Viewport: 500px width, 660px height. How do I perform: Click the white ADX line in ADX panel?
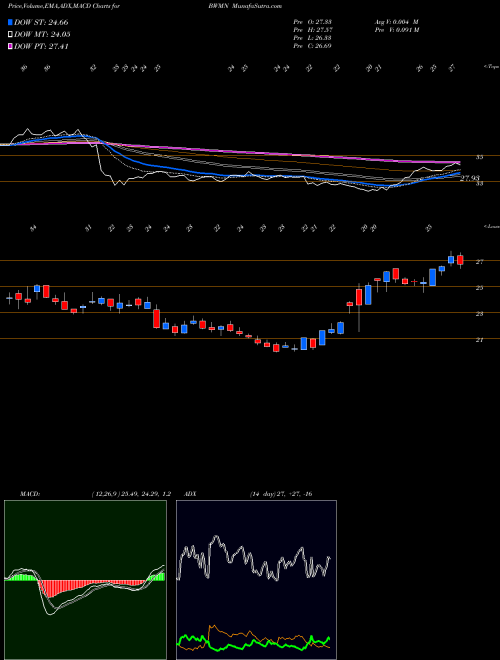(254, 559)
